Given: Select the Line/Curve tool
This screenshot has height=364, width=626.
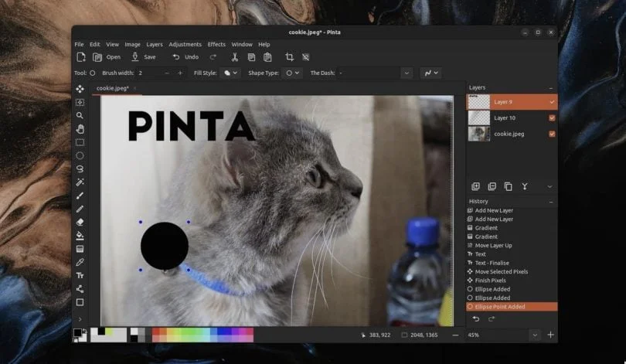Looking at the screenshot, I should (x=80, y=289).
